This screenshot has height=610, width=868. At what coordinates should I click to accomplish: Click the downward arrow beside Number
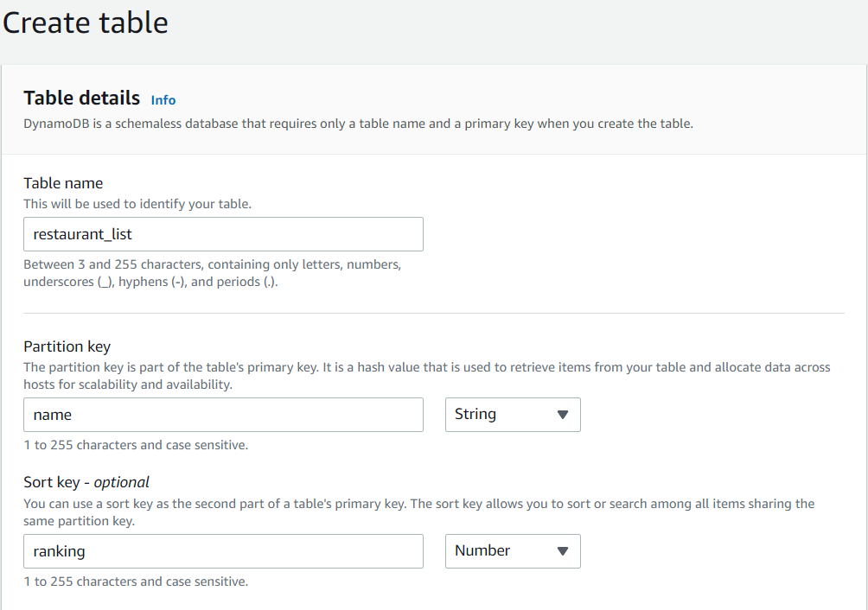[565, 551]
